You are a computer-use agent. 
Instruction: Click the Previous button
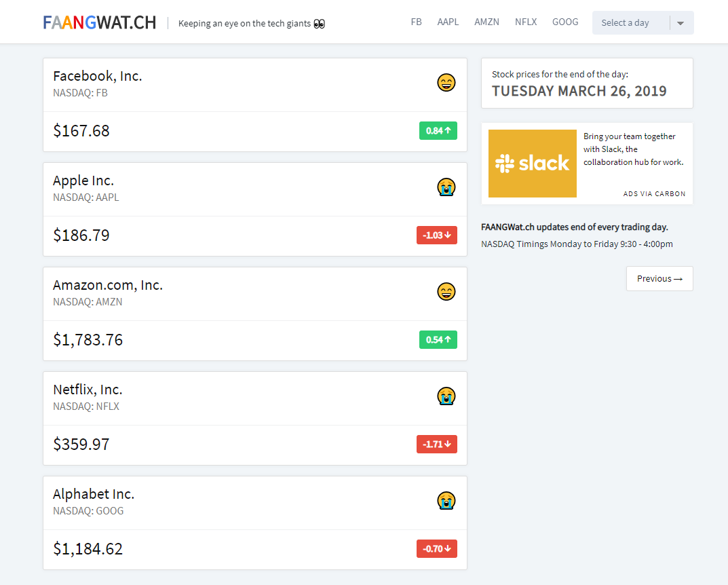tap(659, 278)
